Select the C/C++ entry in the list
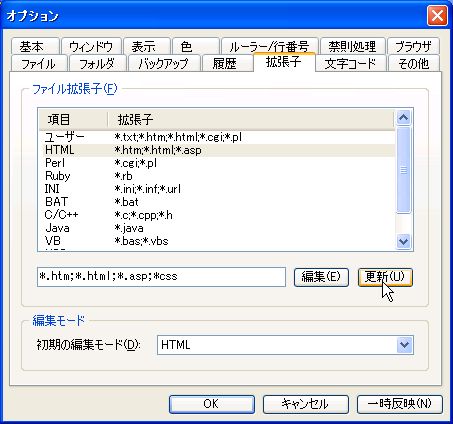453x424 pixels. click(217, 215)
